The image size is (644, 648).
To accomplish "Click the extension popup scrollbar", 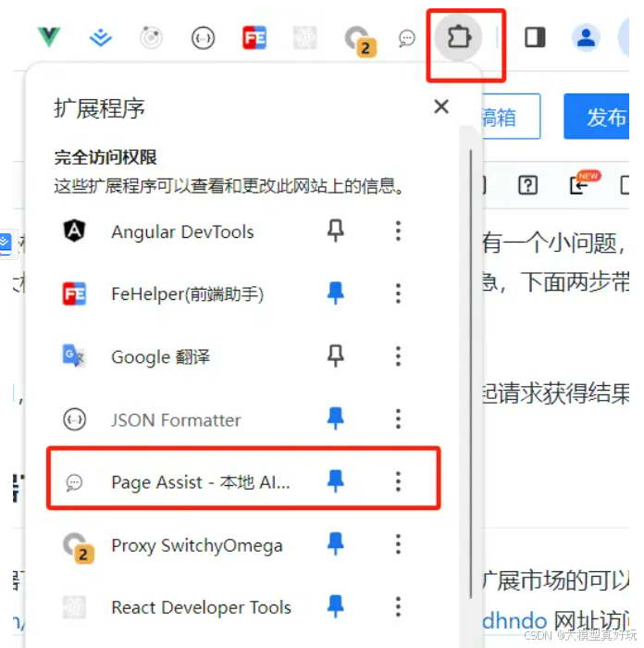I will tap(470, 374).
